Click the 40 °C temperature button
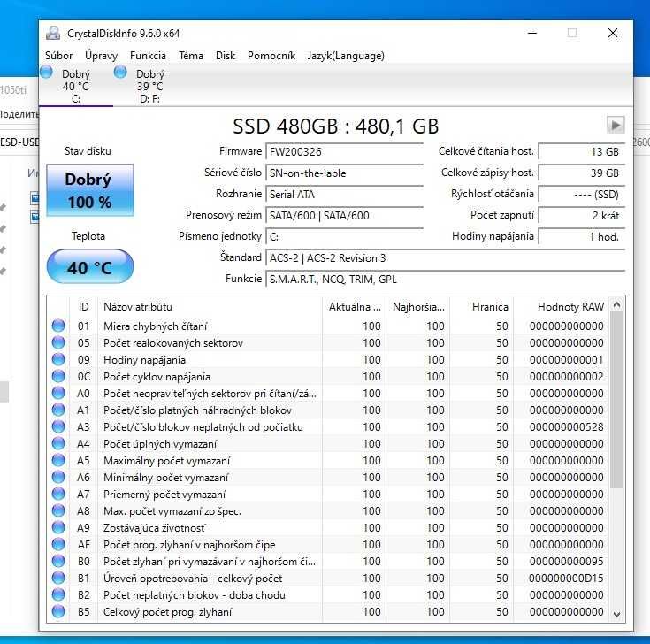This screenshot has width=650, height=644. click(x=90, y=266)
